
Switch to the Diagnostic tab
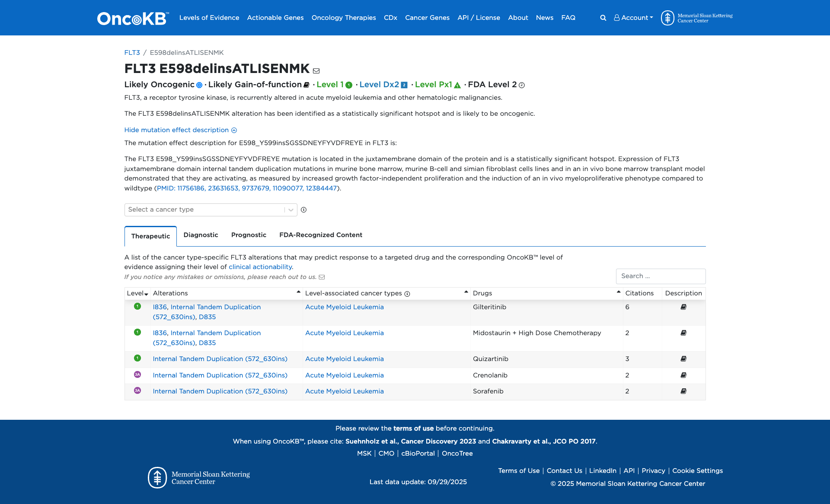pyautogui.click(x=201, y=235)
